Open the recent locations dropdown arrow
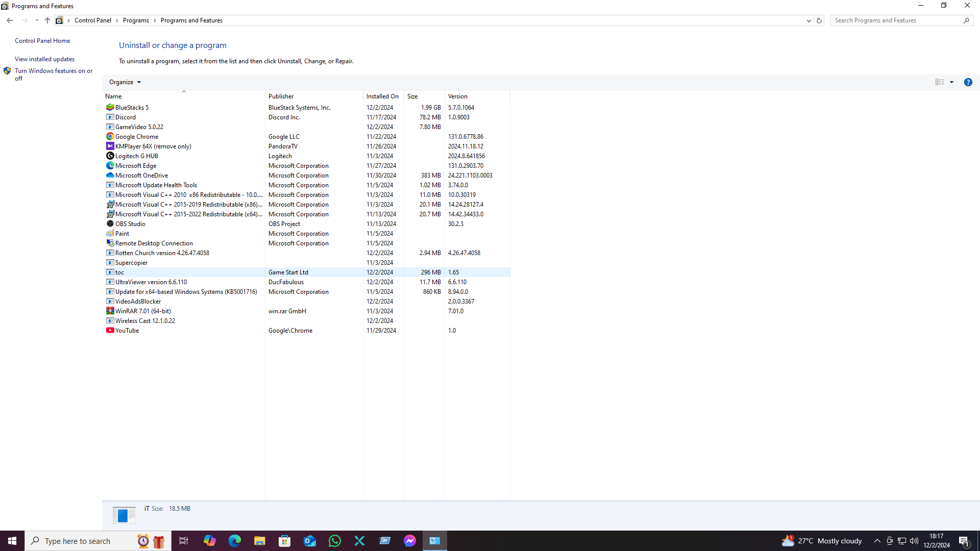The image size is (980, 551). click(37, 20)
